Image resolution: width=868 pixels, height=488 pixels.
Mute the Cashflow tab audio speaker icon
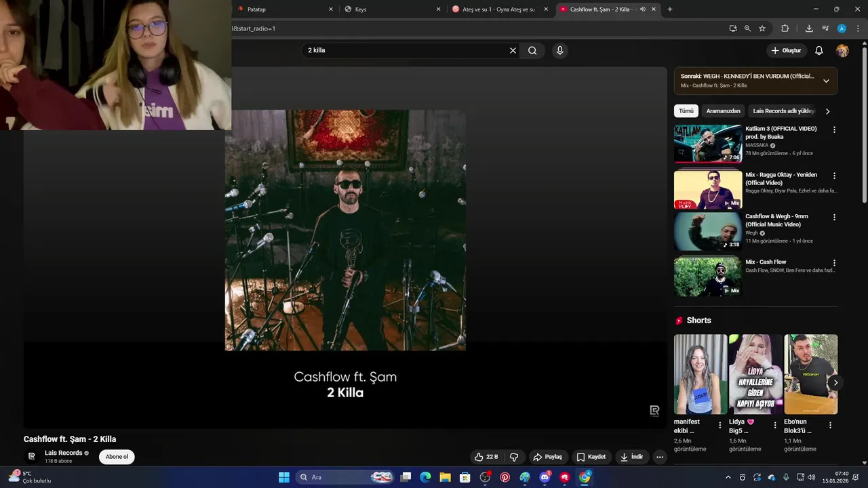coord(642,9)
